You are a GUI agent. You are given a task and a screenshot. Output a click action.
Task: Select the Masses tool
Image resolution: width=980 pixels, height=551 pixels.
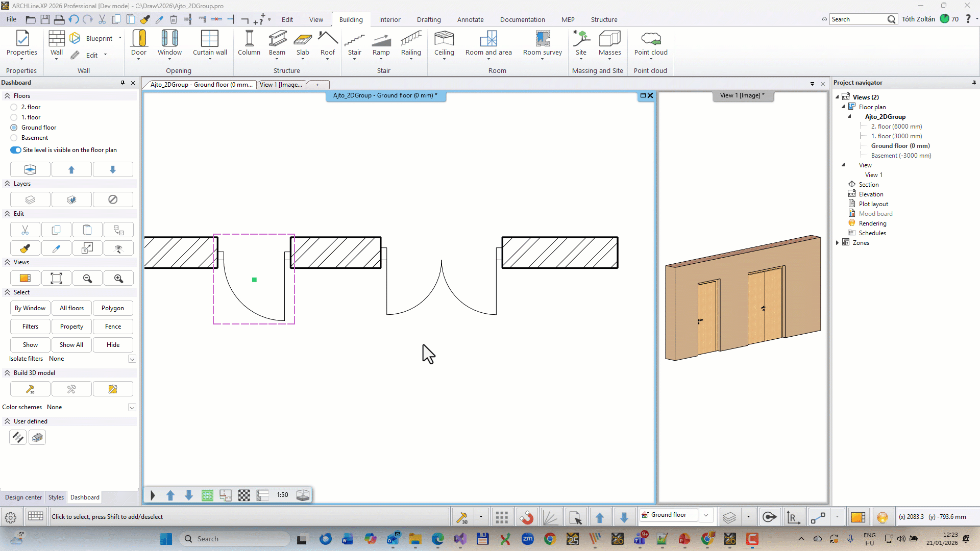(610, 43)
